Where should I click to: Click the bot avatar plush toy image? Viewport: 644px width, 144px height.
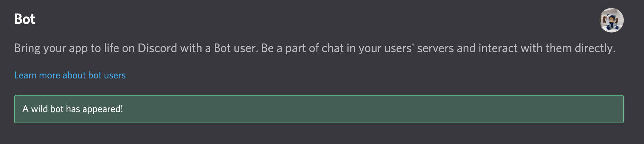coord(611,20)
